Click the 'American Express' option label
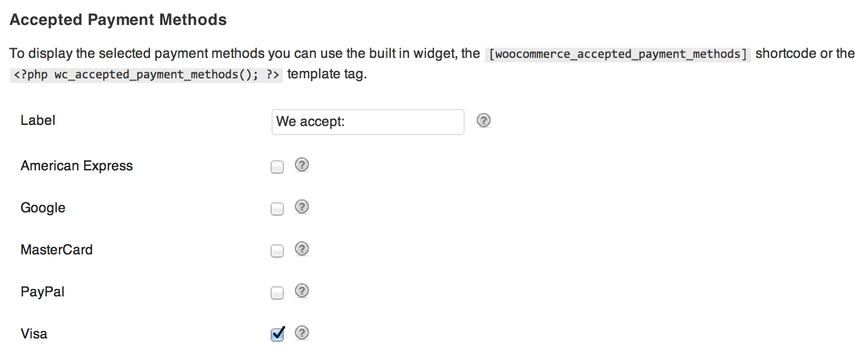 pos(77,166)
